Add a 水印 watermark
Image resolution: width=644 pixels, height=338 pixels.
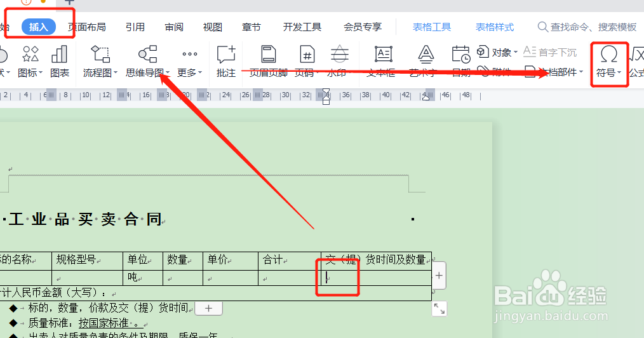(339, 62)
